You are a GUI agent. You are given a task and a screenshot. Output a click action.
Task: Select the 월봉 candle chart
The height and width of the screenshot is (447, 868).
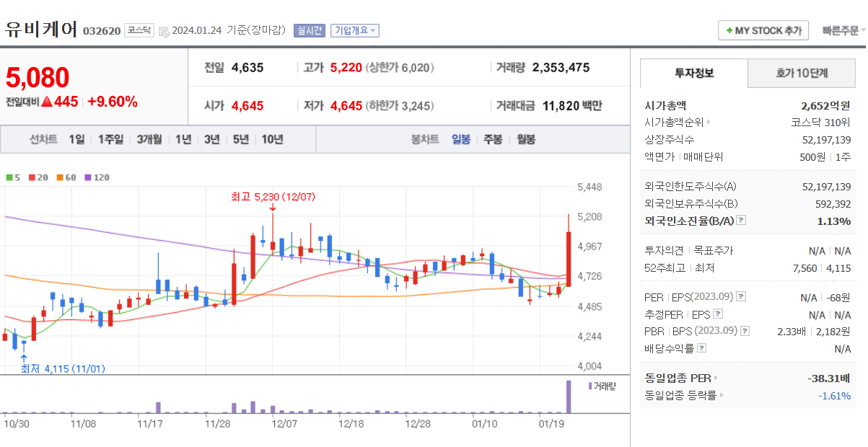point(526,139)
